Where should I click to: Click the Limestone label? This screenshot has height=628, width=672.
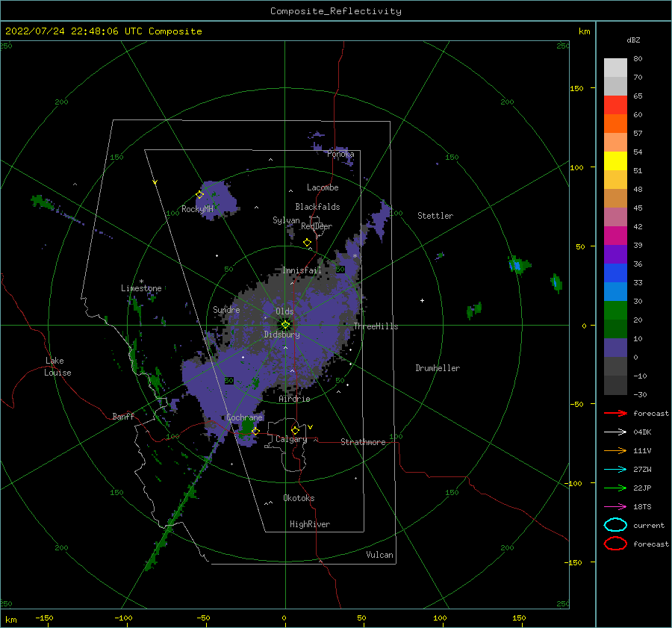(141, 288)
